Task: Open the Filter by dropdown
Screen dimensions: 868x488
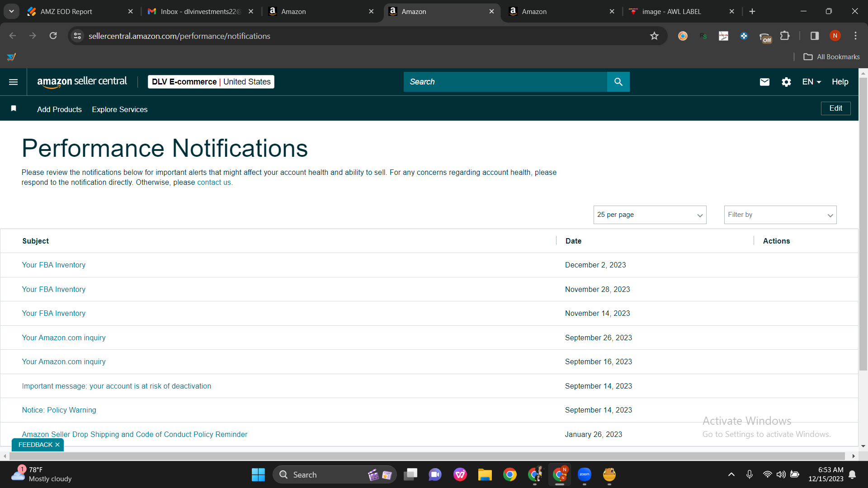Action: (x=780, y=215)
